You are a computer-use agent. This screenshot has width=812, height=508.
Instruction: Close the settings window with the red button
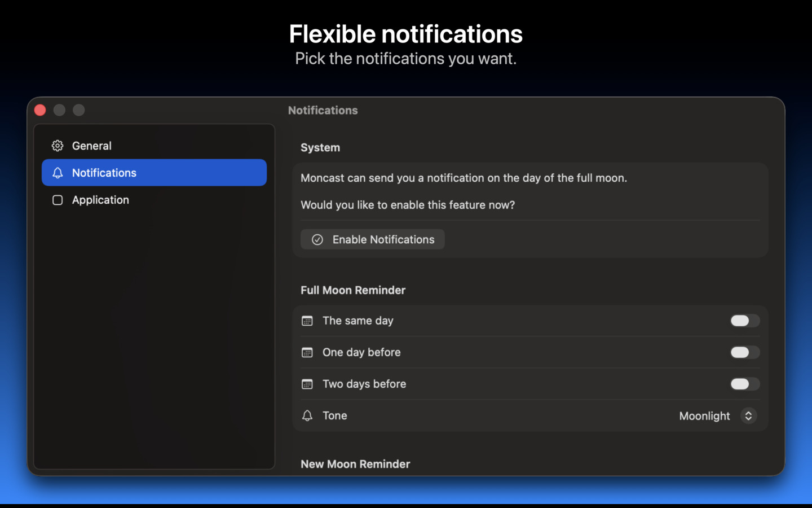pyautogui.click(x=40, y=110)
